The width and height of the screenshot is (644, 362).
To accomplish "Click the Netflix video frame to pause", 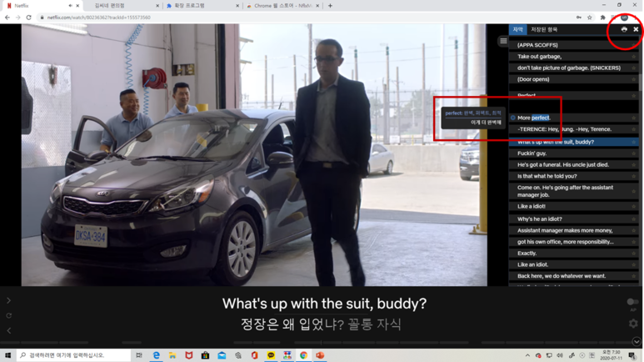I will [254, 154].
